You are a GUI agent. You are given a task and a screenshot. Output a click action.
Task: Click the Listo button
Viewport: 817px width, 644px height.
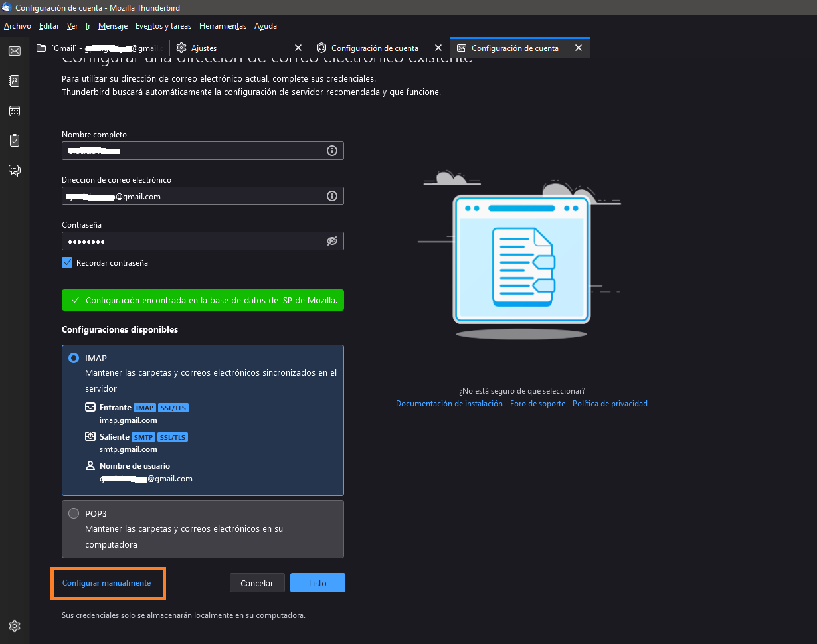pyautogui.click(x=318, y=583)
